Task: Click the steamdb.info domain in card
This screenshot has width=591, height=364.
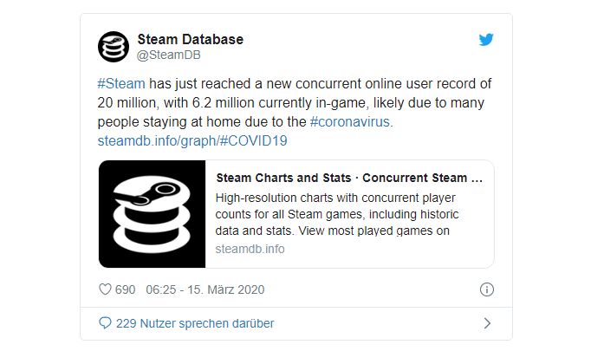Action: (x=250, y=249)
